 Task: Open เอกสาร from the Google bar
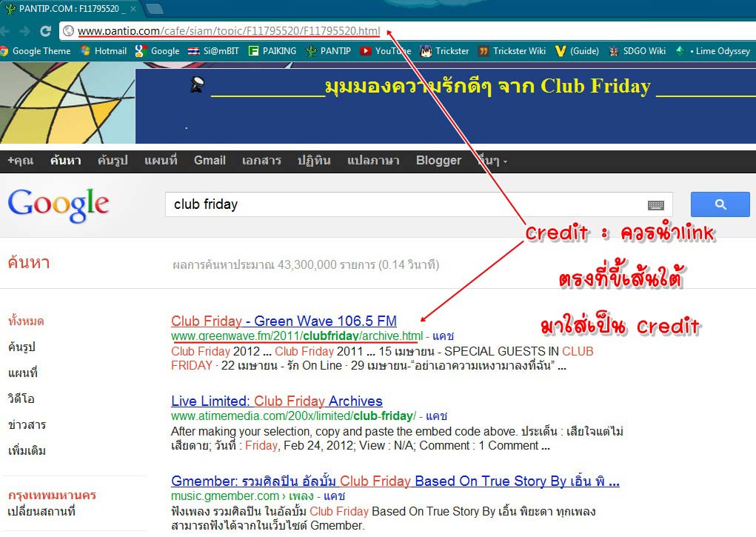tap(261, 160)
